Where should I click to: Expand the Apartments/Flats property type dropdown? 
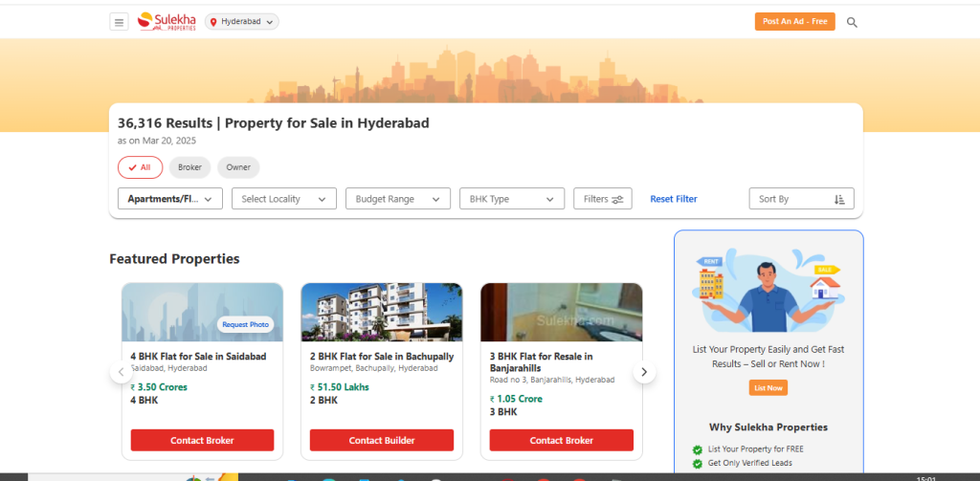tap(170, 199)
